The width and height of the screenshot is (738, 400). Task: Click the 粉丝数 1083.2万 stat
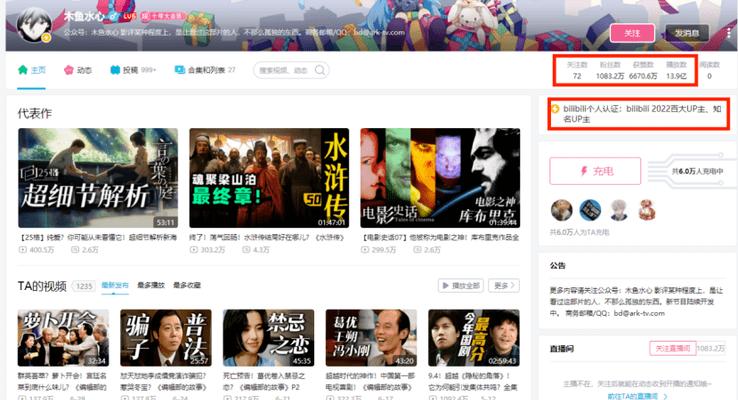(x=610, y=70)
